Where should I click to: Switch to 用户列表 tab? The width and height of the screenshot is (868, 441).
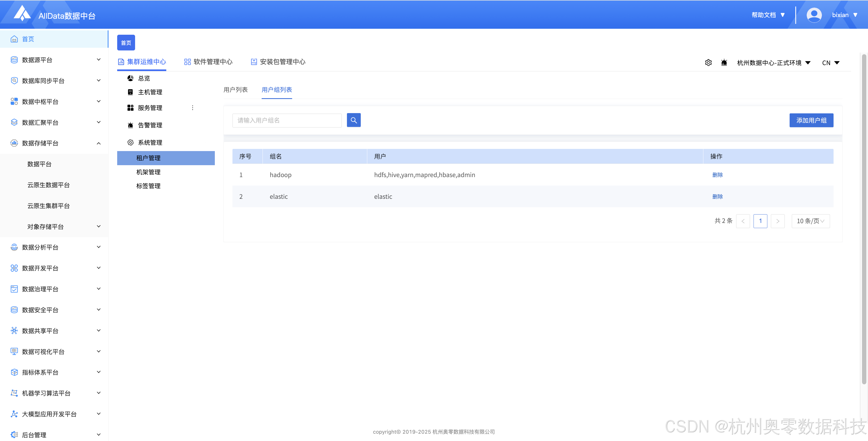(235, 90)
